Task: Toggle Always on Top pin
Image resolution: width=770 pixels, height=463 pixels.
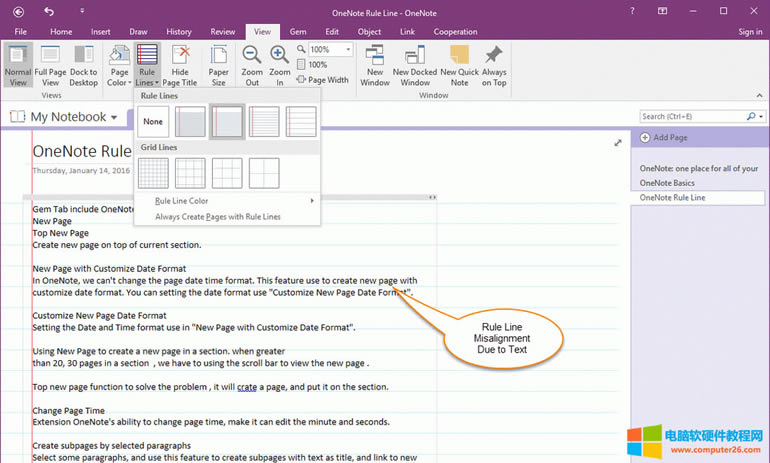Action: point(494,65)
